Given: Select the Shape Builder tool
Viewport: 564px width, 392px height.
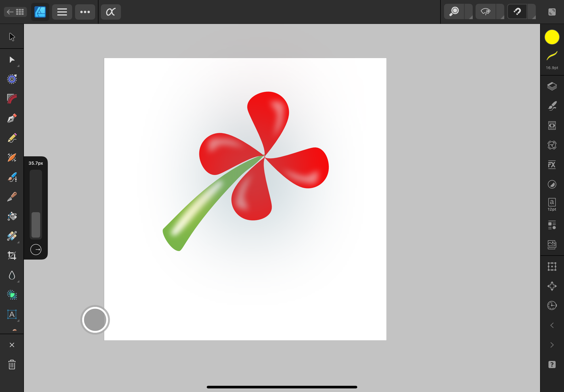Looking at the screenshot, I should [x=12, y=295].
